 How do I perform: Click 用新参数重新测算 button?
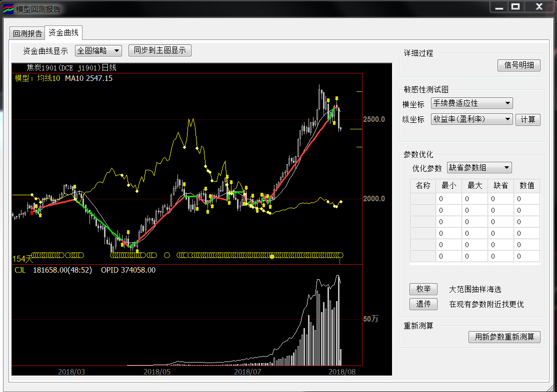pos(504,337)
